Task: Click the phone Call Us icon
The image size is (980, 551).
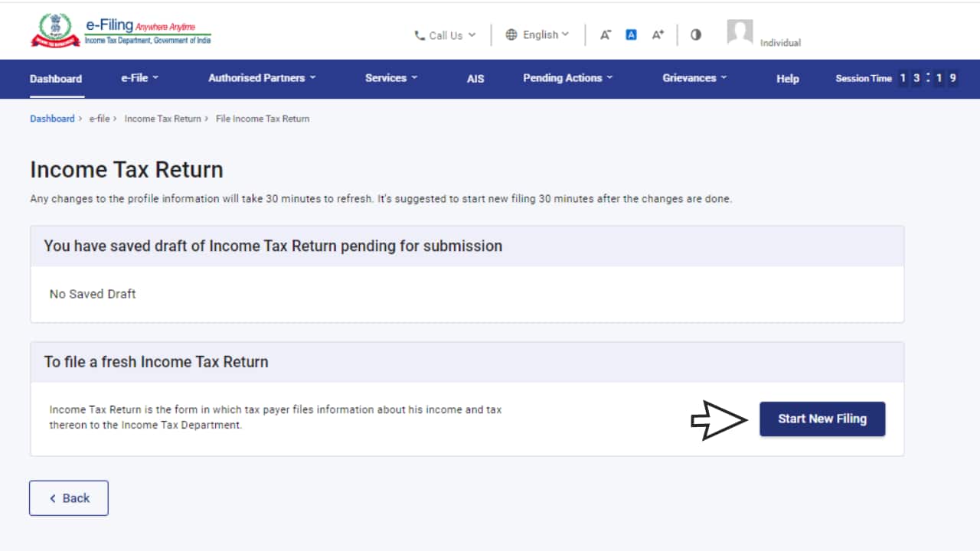Action: coord(420,35)
